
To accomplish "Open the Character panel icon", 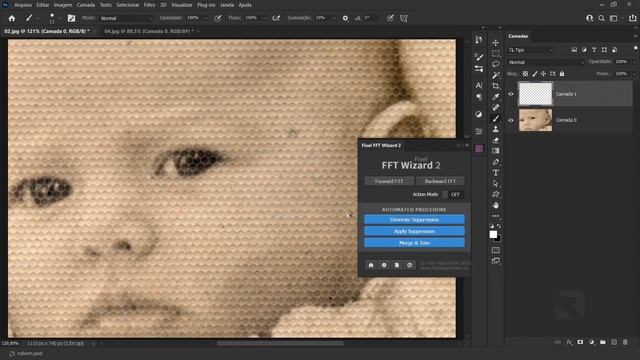I will coord(479,85).
